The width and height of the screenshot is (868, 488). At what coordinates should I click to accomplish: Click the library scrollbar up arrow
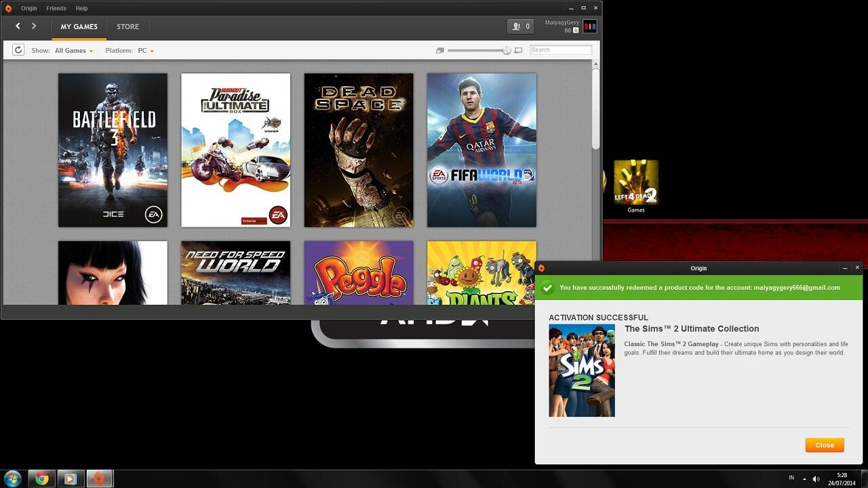tap(596, 64)
